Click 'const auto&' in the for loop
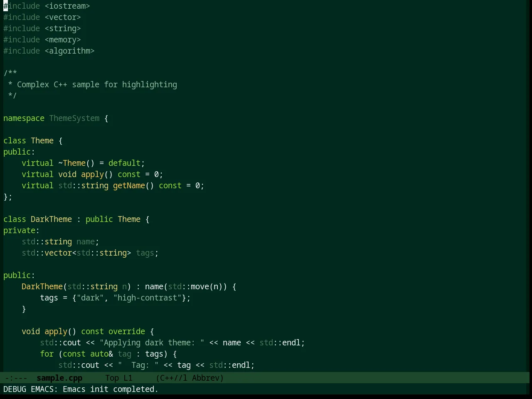This screenshot has width=532, height=399. pos(88,354)
